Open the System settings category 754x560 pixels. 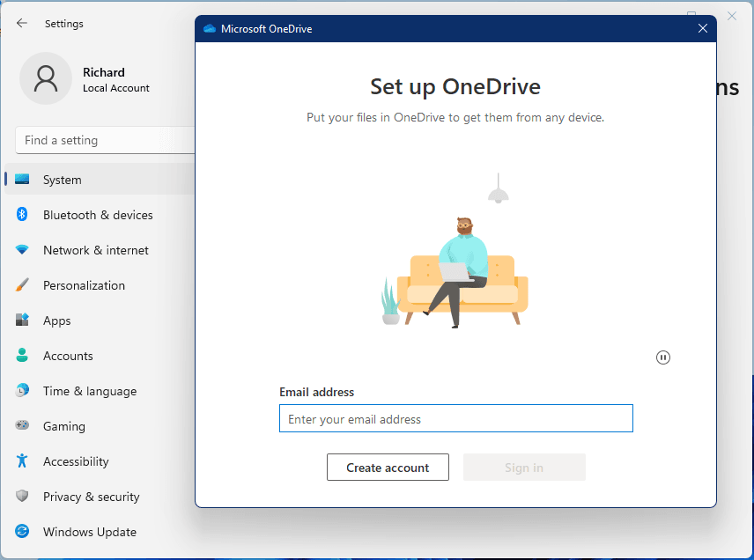point(100,180)
